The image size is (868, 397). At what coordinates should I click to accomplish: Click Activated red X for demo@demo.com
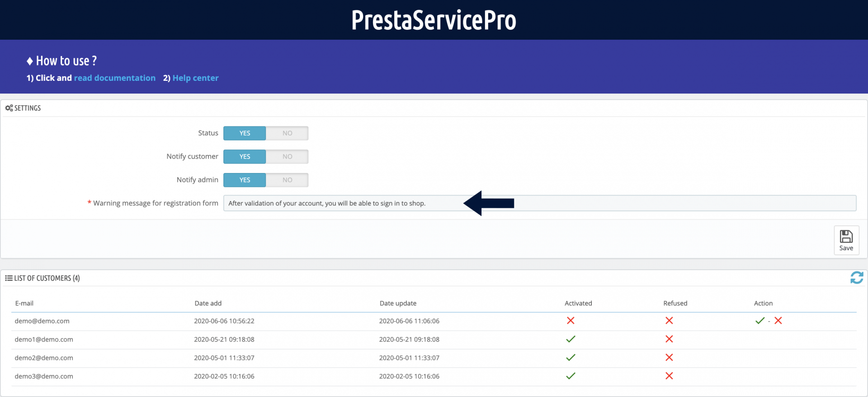point(571,321)
